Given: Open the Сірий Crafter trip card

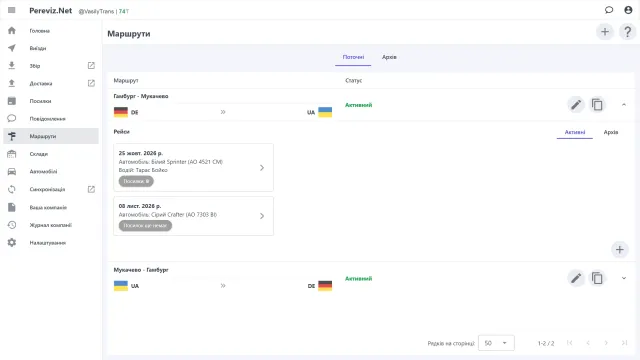Looking at the screenshot, I should pos(193,216).
